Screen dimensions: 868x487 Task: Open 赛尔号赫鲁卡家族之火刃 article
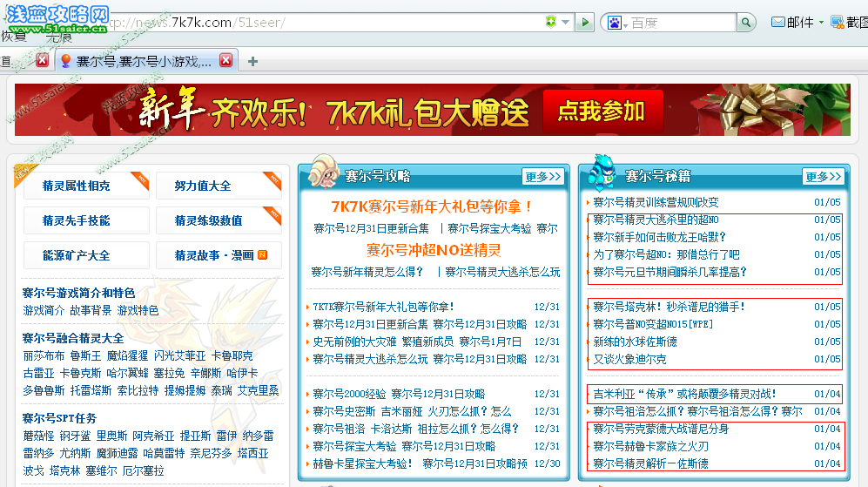point(650,447)
